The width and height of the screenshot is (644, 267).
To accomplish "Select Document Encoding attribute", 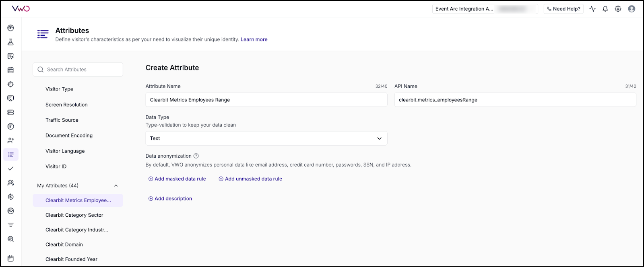I will [x=69, y=136].
